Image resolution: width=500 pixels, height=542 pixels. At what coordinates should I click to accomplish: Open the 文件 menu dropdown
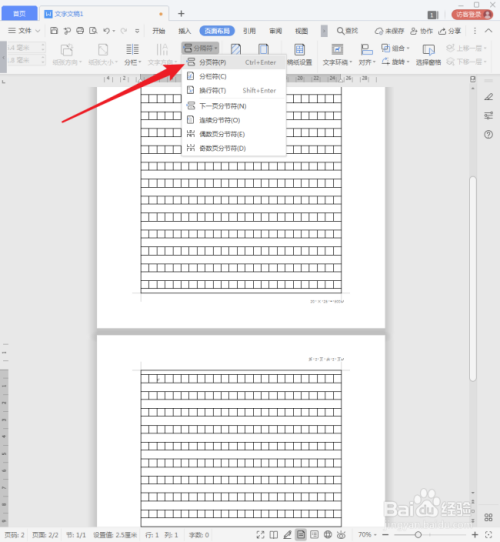pos(24,31)
